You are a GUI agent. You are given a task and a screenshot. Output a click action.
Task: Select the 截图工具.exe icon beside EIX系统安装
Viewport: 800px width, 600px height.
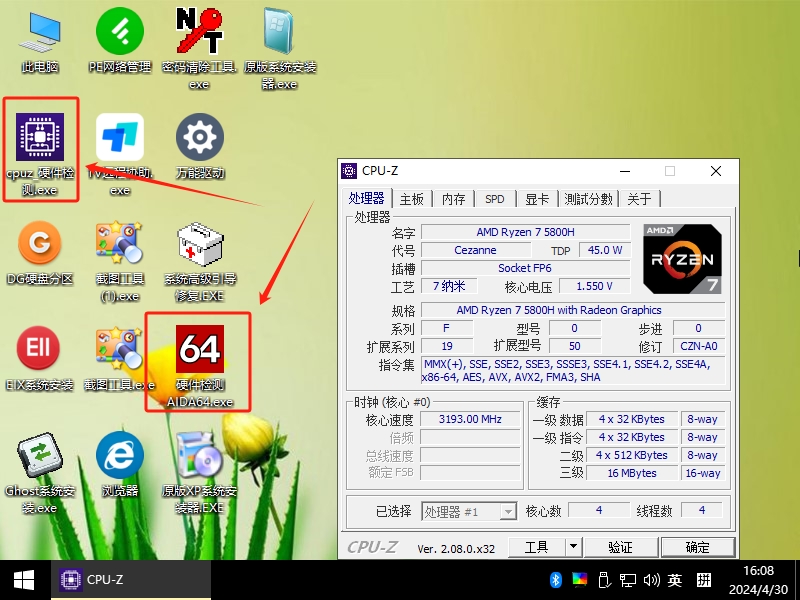point(120,358)
